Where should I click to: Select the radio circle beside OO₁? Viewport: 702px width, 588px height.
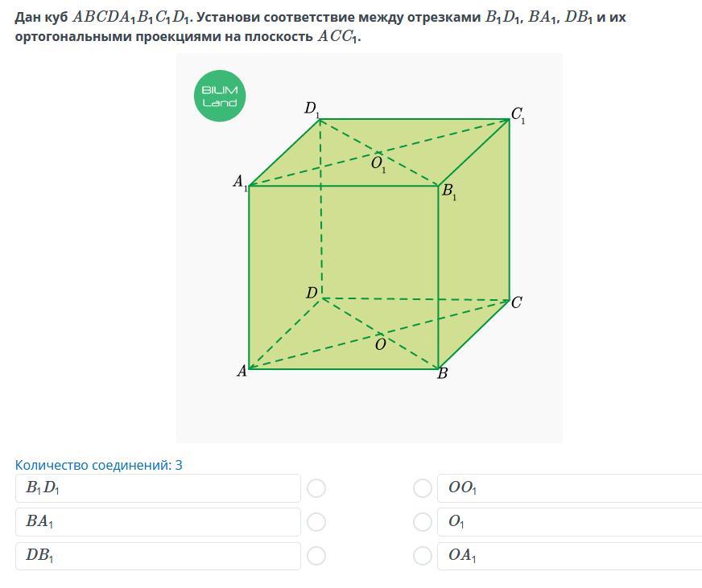pos(423,488)
